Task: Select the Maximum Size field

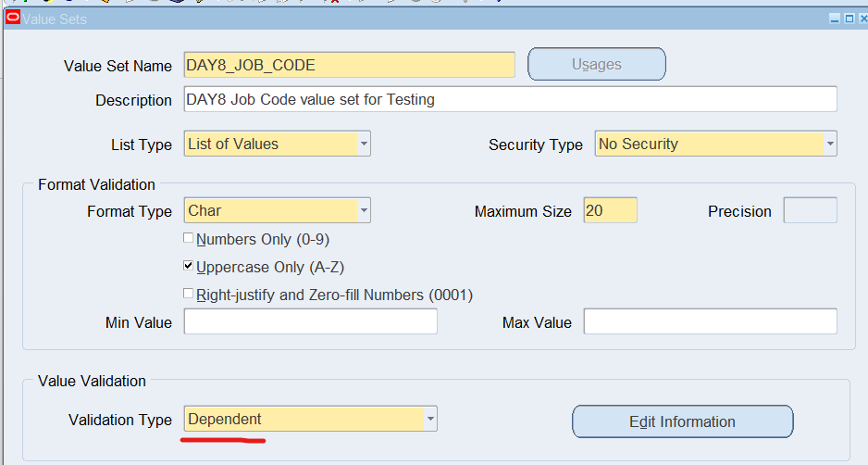Action: [x=610, y=210]
